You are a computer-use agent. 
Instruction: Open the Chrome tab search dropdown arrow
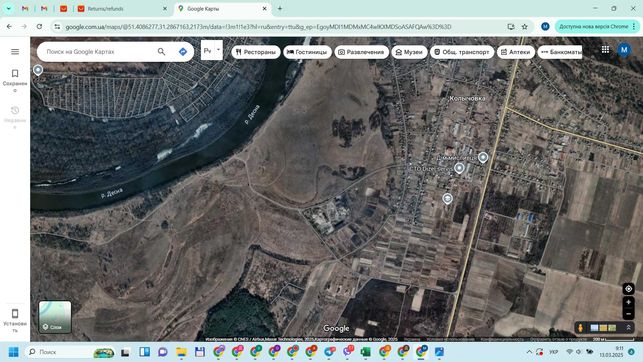point(9,8)
